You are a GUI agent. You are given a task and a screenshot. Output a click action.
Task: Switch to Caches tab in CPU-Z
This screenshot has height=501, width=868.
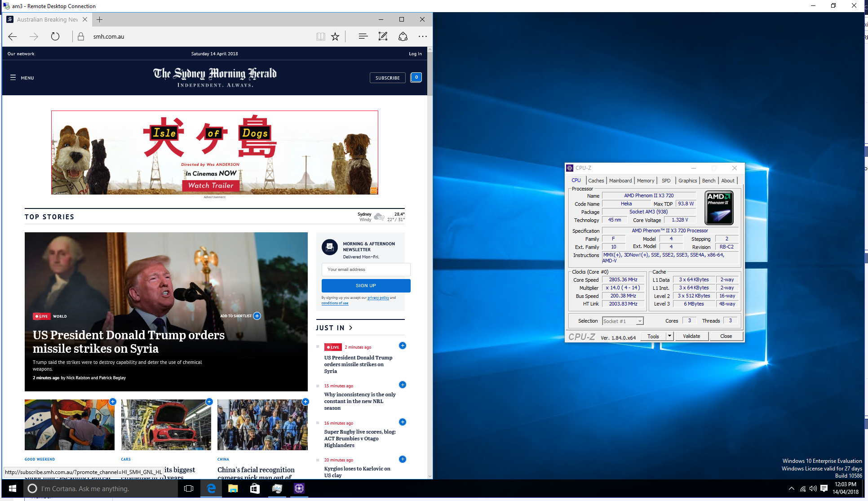tap(596, 181)
